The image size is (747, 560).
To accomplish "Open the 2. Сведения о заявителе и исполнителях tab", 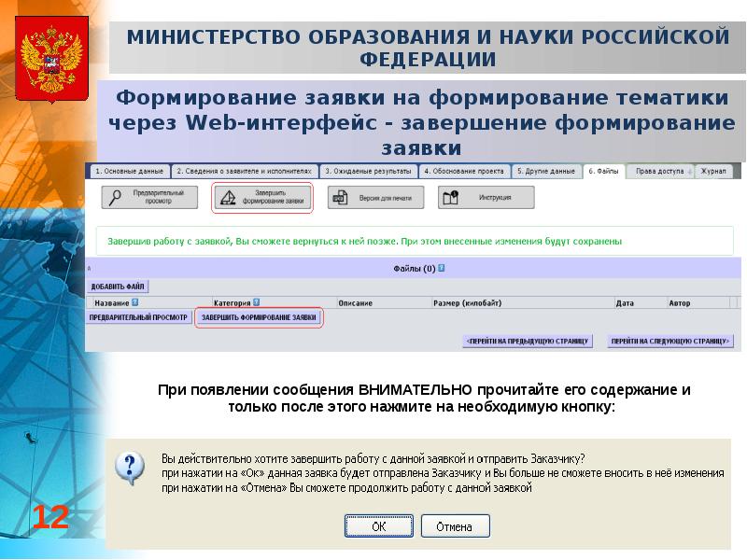I will [245, 172].
